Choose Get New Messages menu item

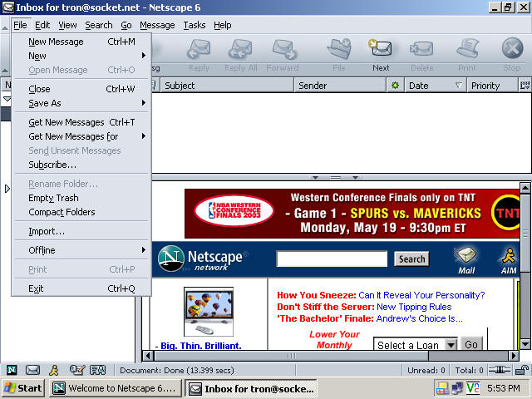coord(81,122)
